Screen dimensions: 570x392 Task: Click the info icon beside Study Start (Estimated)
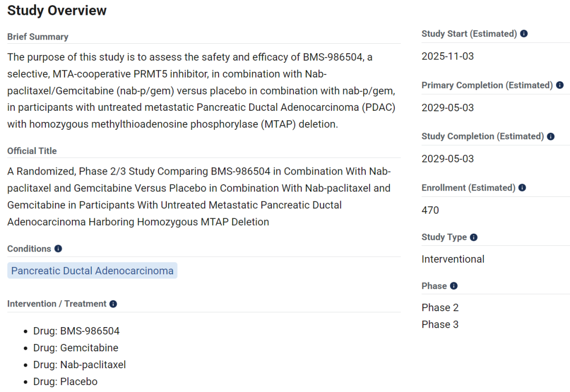(x=524, y=34)
